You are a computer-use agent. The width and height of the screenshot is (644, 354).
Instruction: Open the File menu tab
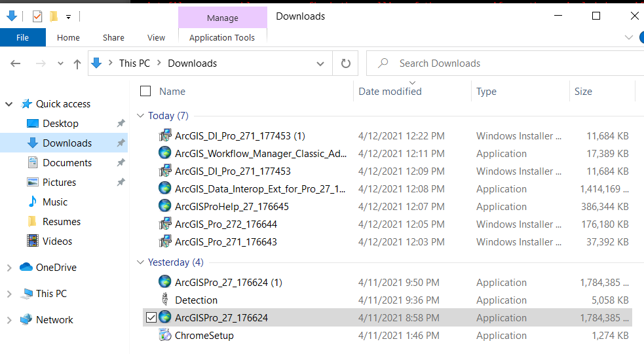(x=22, y=38)
